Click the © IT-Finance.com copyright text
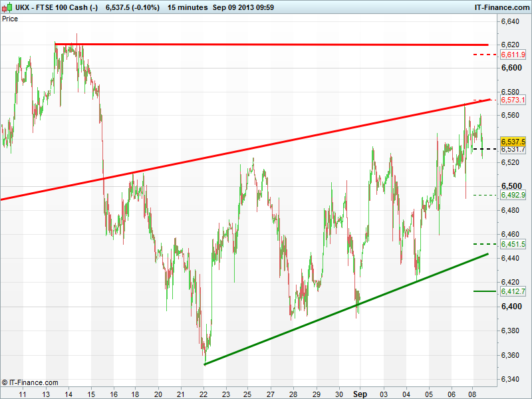The image size is (532, 399). point(30,382)
